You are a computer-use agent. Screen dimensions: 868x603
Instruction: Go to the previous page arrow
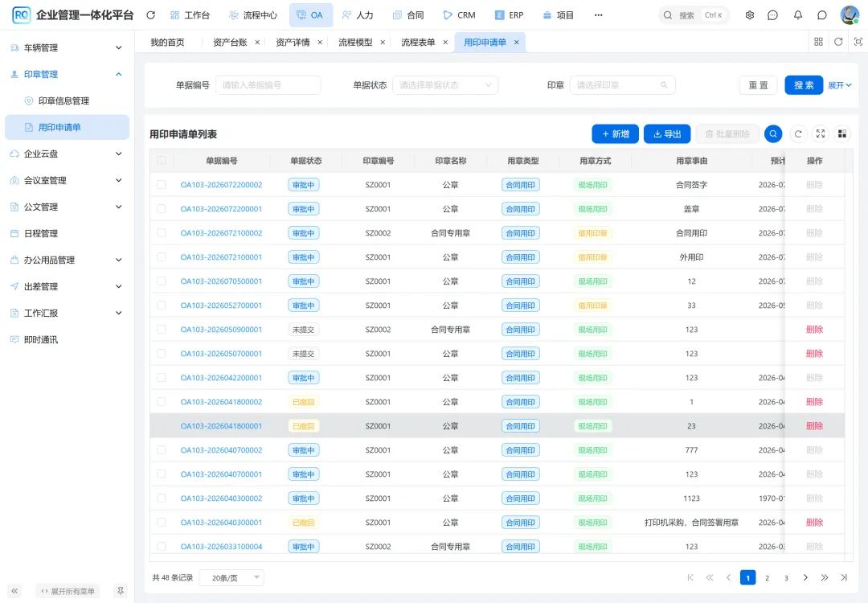coord(728,577)
